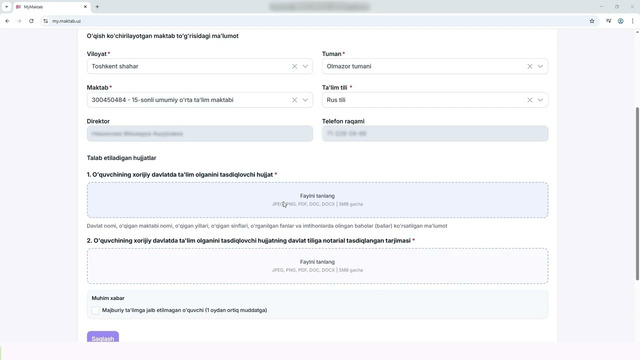Clear the Tuman field with its X icon
Image resolution: width=640 pixels, height=360 pixels.
pyautogui.click(x=529, y=67)
